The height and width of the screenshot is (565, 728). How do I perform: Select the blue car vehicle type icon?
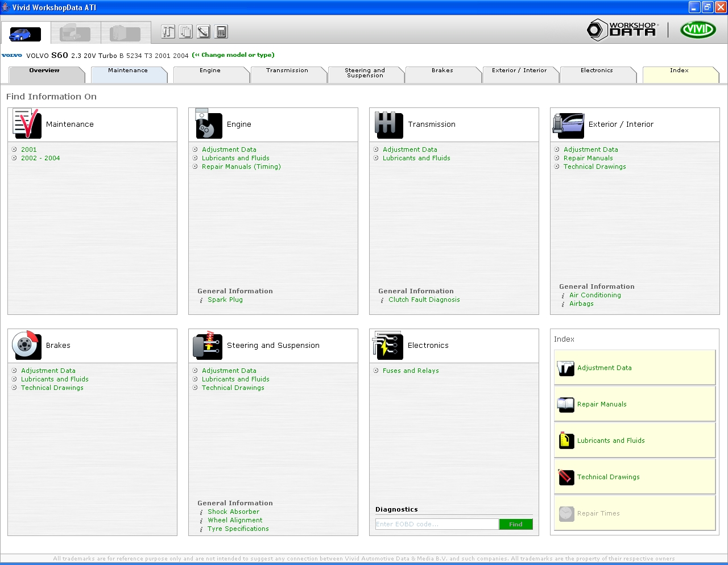click(x=25, y=34)
